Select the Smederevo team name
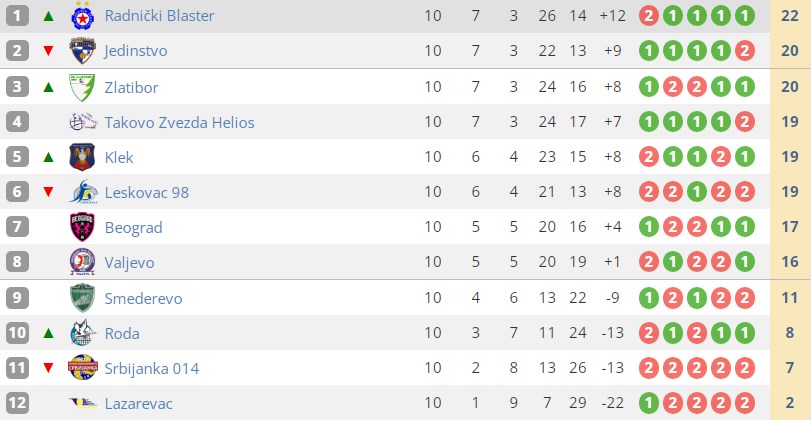Screen dimensions: 811x421 pos(143,298)
